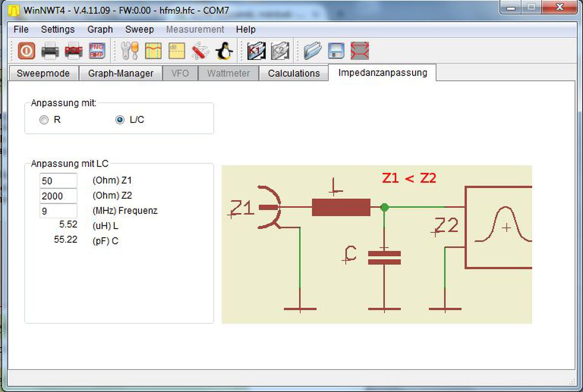Click the "(Ohm) Z1" label
The height and width of the screenshot is (392, 583).
click(x=112, y=181)
